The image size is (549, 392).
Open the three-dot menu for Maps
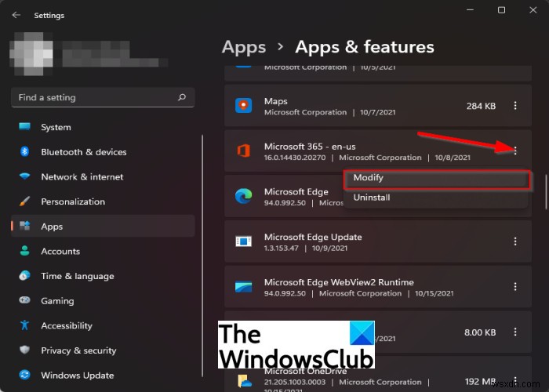tap(515, 106)
